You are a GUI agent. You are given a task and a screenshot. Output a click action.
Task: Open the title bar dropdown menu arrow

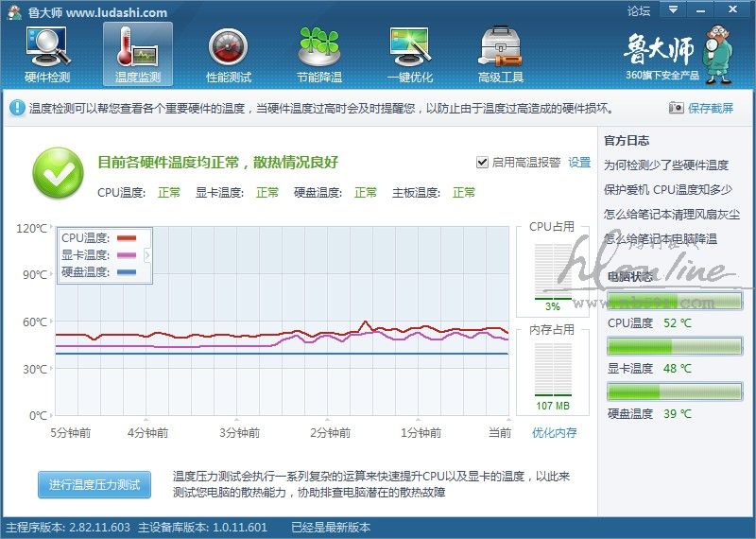coord(673,9)
